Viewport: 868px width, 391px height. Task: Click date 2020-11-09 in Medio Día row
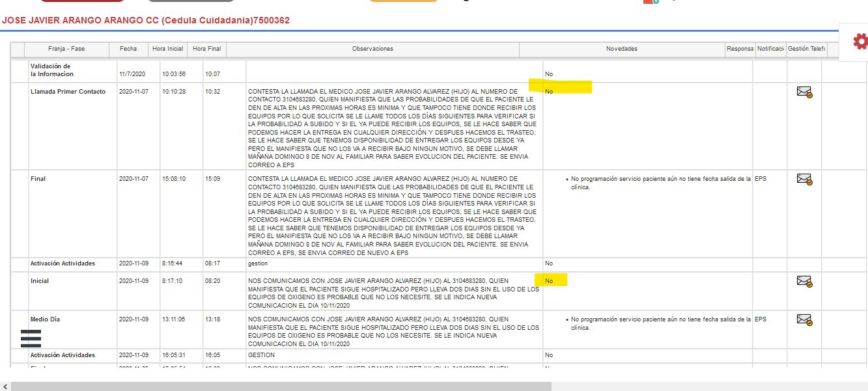tap(133, 319)
